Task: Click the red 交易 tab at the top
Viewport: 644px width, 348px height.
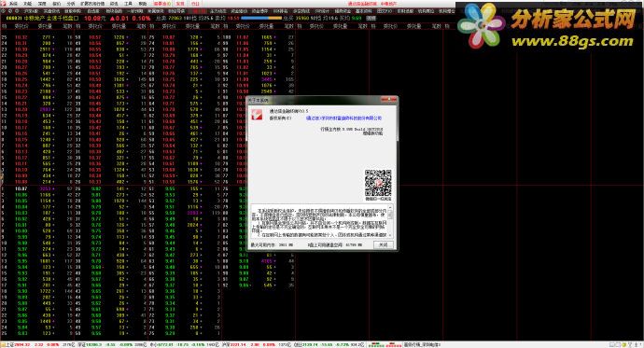Action: [x=180, y=4]
